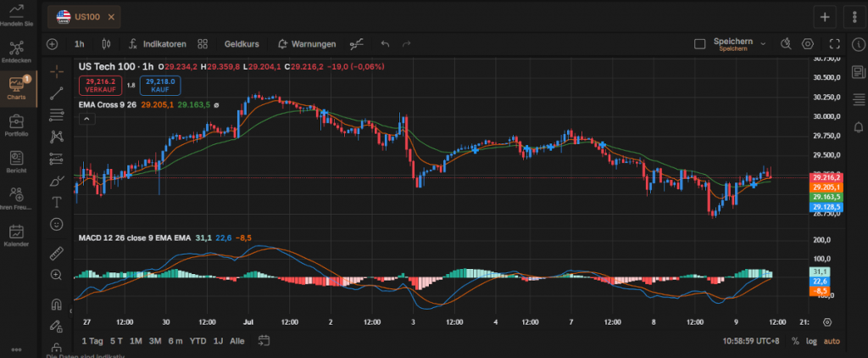868x358 pixels.
Task: Open the Entdecken discover section
Action: pyautogui.click(x=17, y=52)
